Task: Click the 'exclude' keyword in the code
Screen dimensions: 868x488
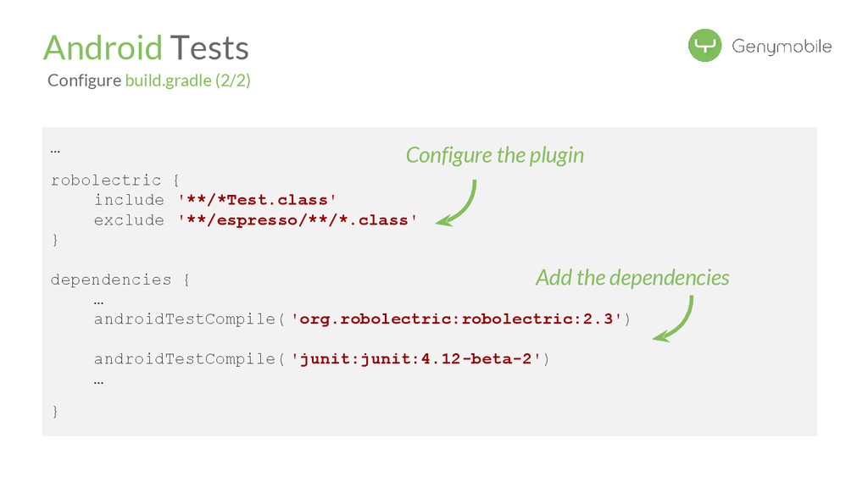Action: [129, 220]
